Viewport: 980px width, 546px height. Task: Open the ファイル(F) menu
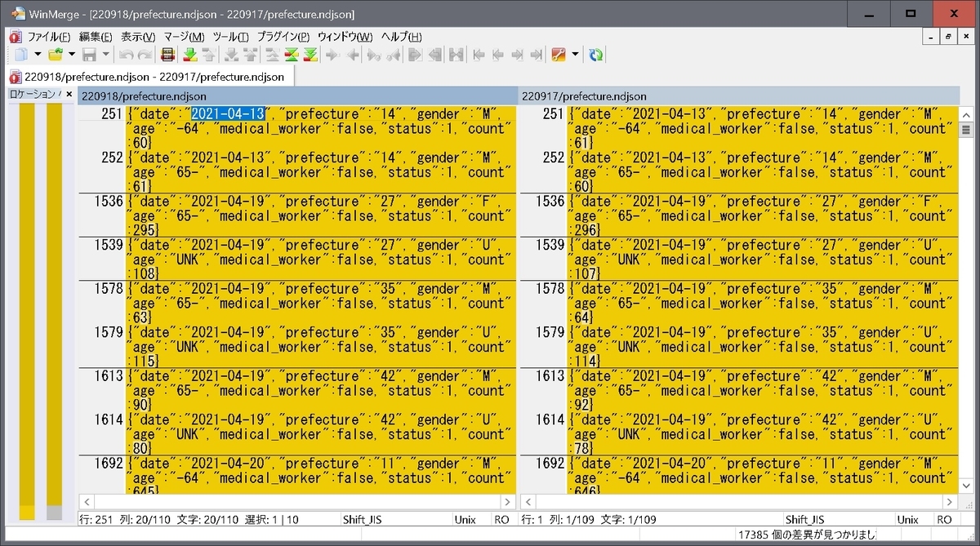(48, 37)
